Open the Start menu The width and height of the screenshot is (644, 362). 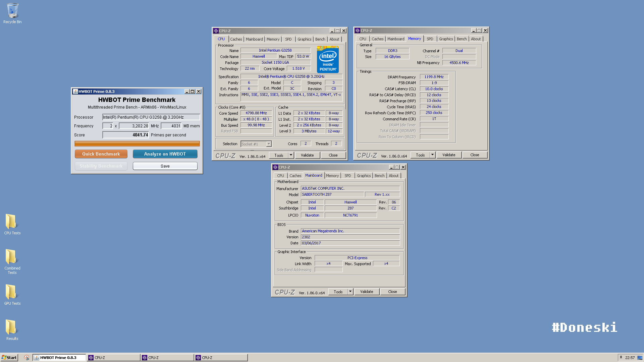click(9, 358)
